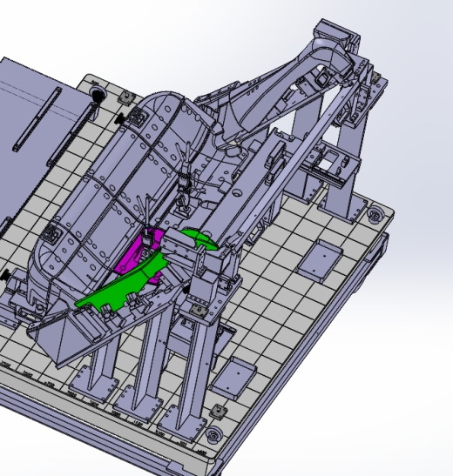Click the lifting eye at the right table corner
Viewport: 453px width, 476px height.
375,215
